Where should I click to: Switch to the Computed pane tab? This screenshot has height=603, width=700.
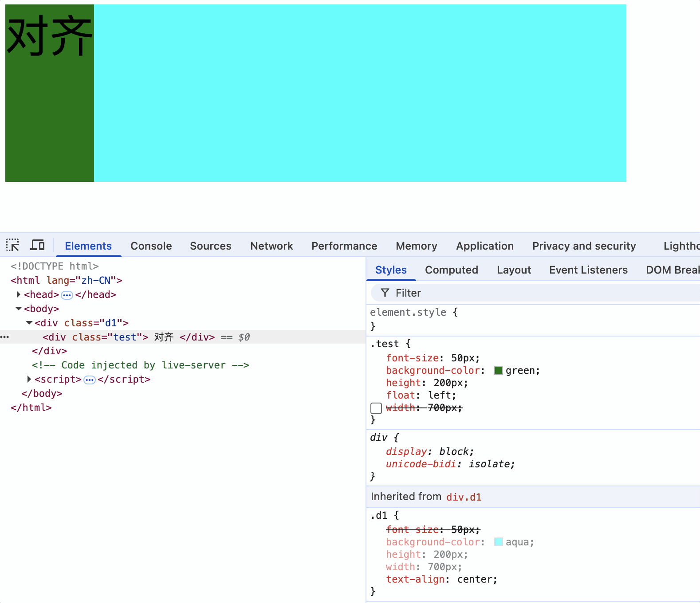pos(452,270)
